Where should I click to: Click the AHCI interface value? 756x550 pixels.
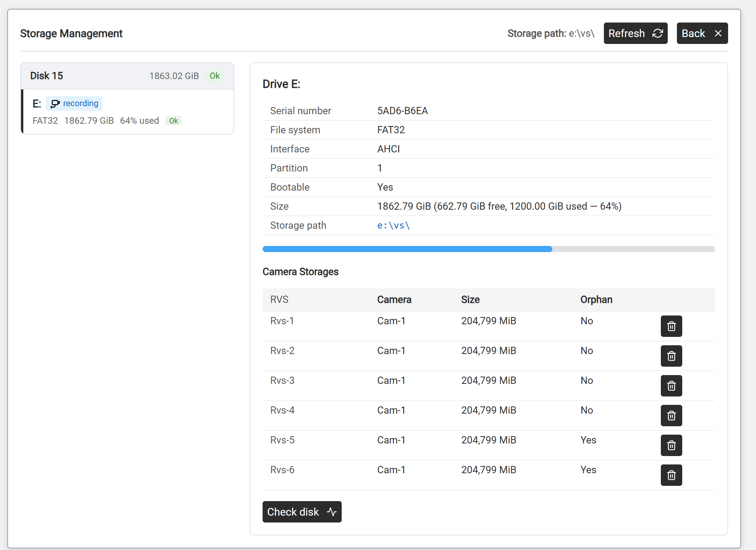388,149
